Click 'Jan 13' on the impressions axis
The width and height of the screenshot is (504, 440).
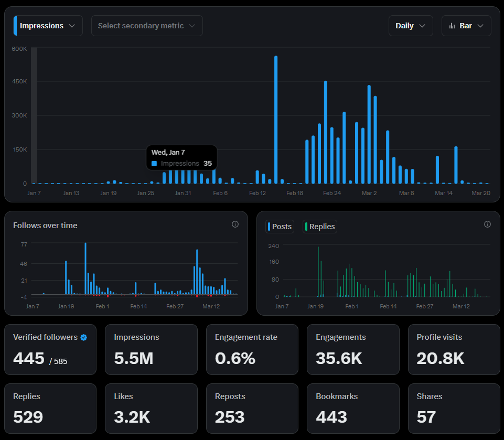(x=71, y=193)
